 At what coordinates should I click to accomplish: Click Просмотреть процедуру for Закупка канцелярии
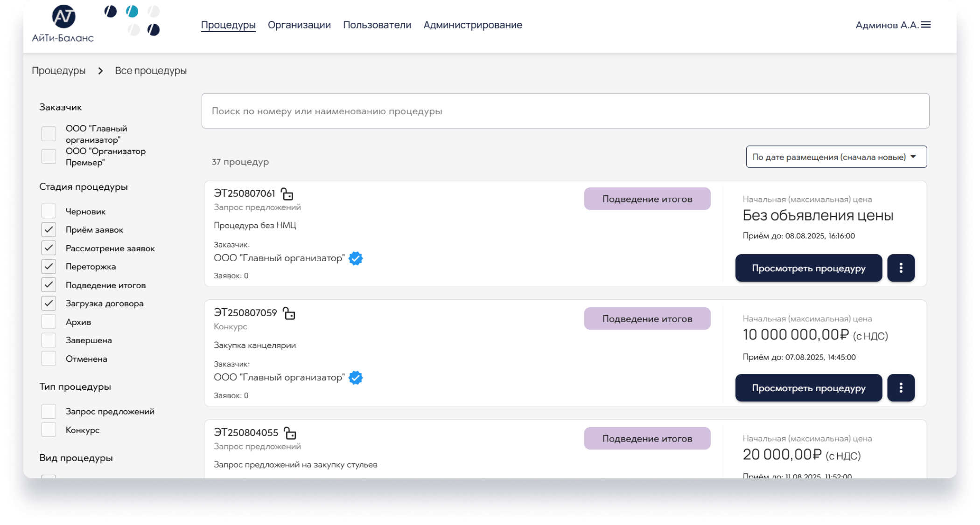click(808, 388)
